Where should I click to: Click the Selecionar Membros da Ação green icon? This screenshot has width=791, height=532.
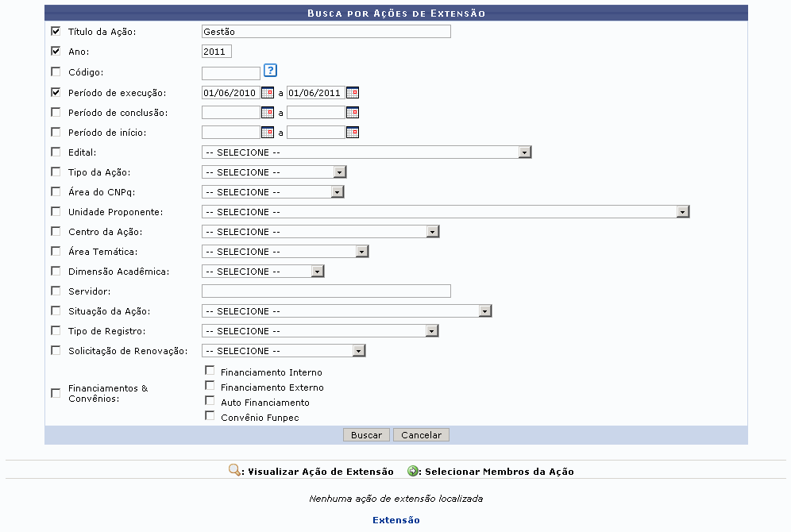coord(413,471)
